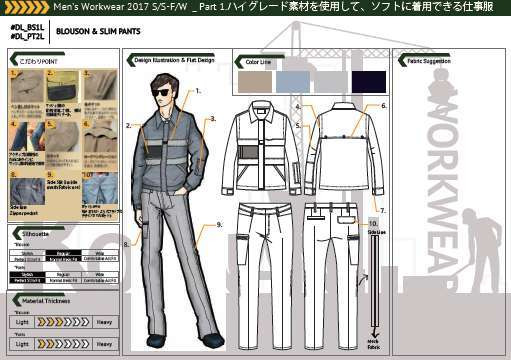Click the blouson front flat drawing

tap(261, 148)
